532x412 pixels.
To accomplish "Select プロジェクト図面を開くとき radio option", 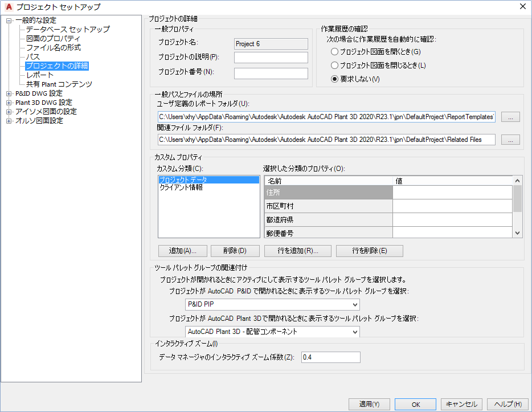I will click(x=334, y=52).
